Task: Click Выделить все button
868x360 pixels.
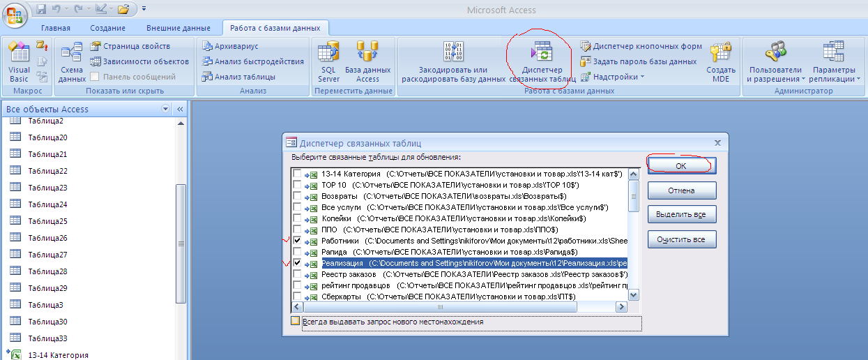Action: [x=681, y=215]
